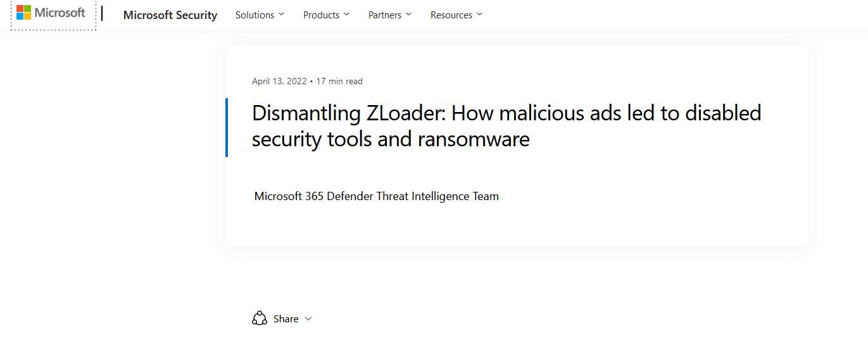868x359 pixels.
Task: Click the April 13, 2022 publish date
Action: tap(279, 81)
